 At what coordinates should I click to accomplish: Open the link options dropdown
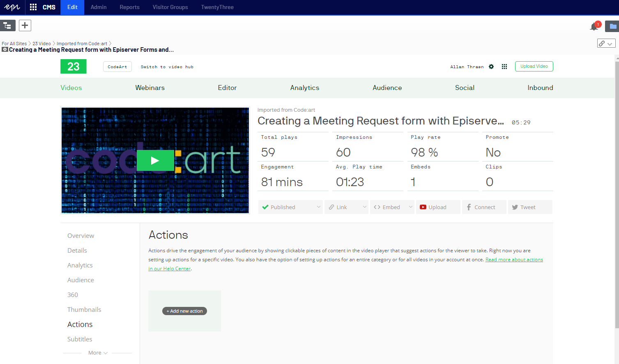click(606, 44)
